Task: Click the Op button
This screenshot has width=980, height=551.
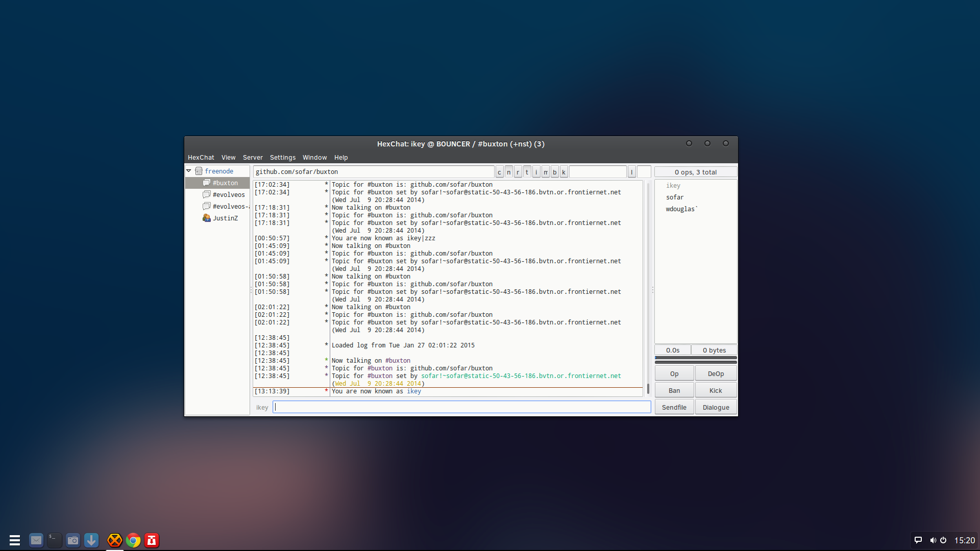Action: 674,373
